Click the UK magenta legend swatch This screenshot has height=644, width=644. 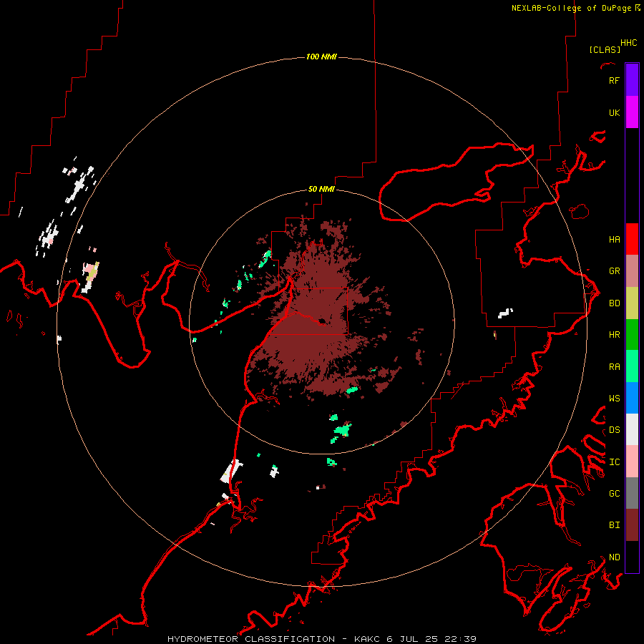pos(632,112)
